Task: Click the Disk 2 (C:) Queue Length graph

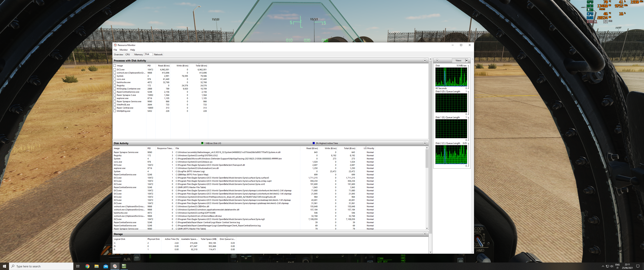Action: click(451, 154)
